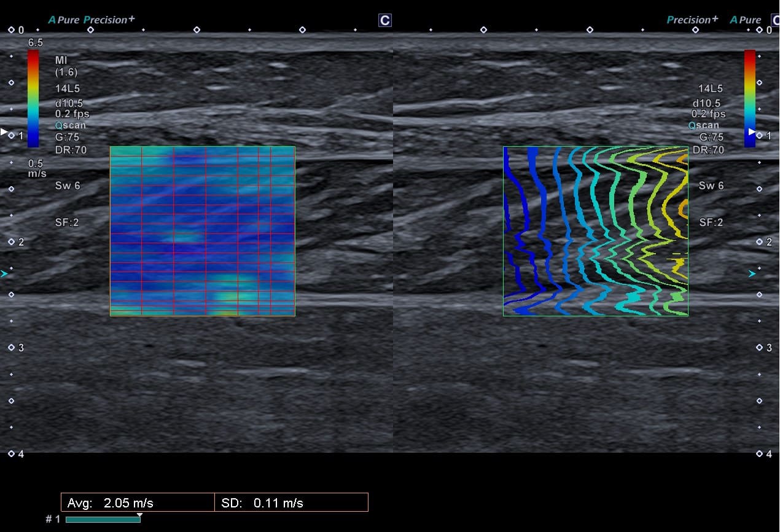Image resolution: width=780 pixels, height=532 pixels.
Task: Click the MI (1.6) label
Action: 66,66
